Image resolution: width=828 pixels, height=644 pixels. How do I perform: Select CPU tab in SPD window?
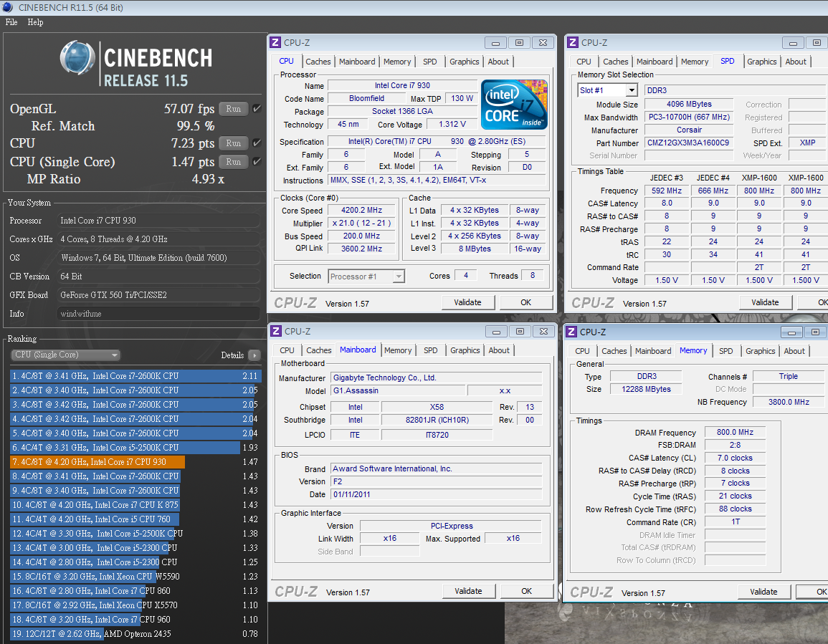tap(584, 62)
